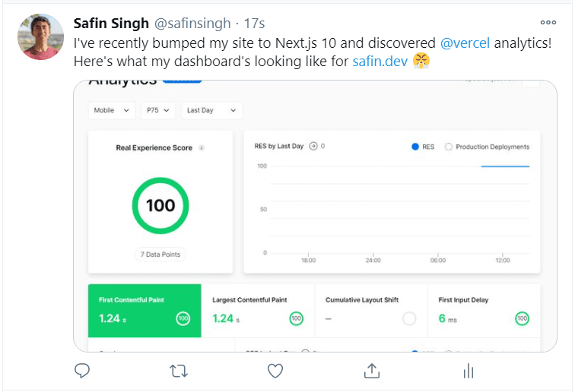
Task: Select Production Deployments radio option
Action: pyautogui.click(x=448, y=147)
